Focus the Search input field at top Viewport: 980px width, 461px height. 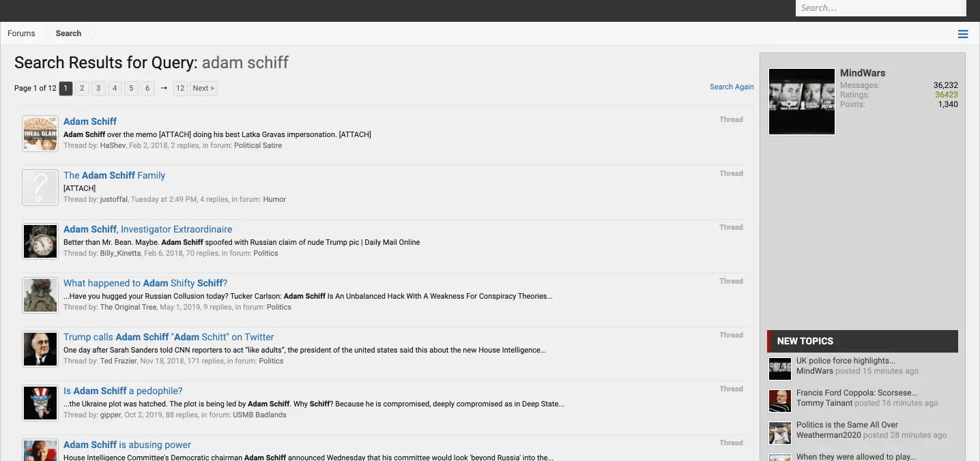click(879, 8)
